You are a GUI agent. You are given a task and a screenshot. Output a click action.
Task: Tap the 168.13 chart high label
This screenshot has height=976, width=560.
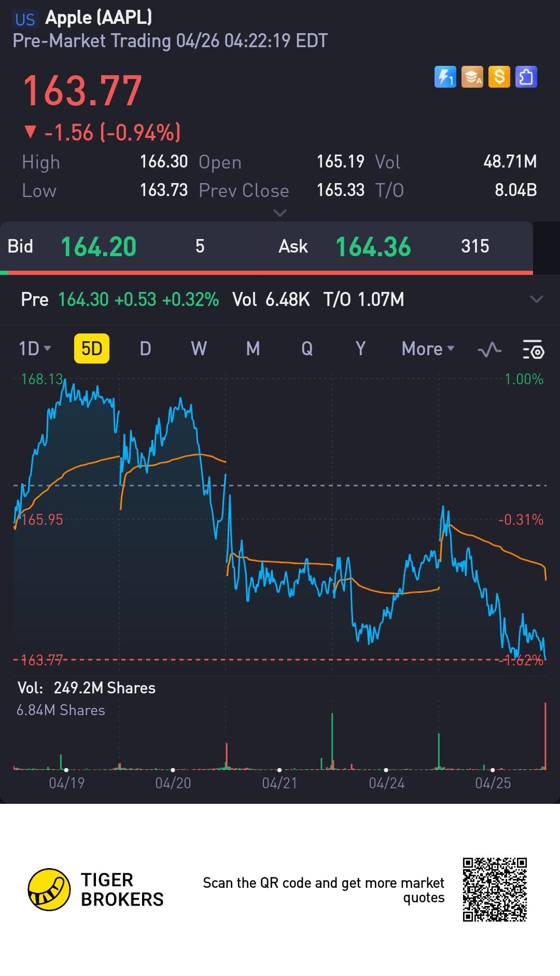click(x=41, y=379)
